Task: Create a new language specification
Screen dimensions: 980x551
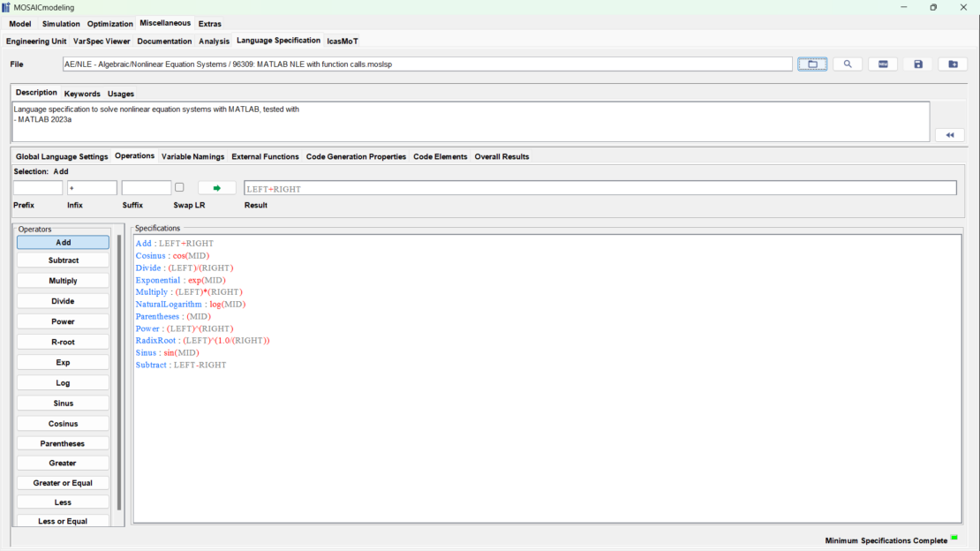Action: [883, 64]
